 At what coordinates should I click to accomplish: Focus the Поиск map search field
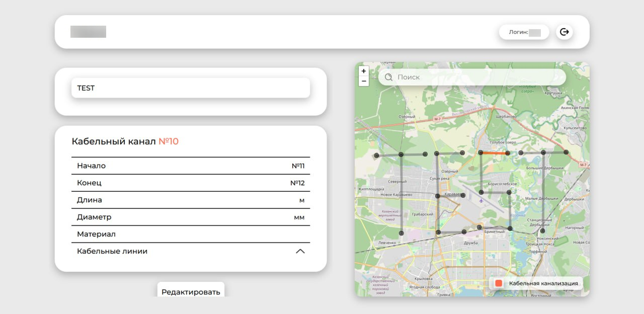(472, 77)
